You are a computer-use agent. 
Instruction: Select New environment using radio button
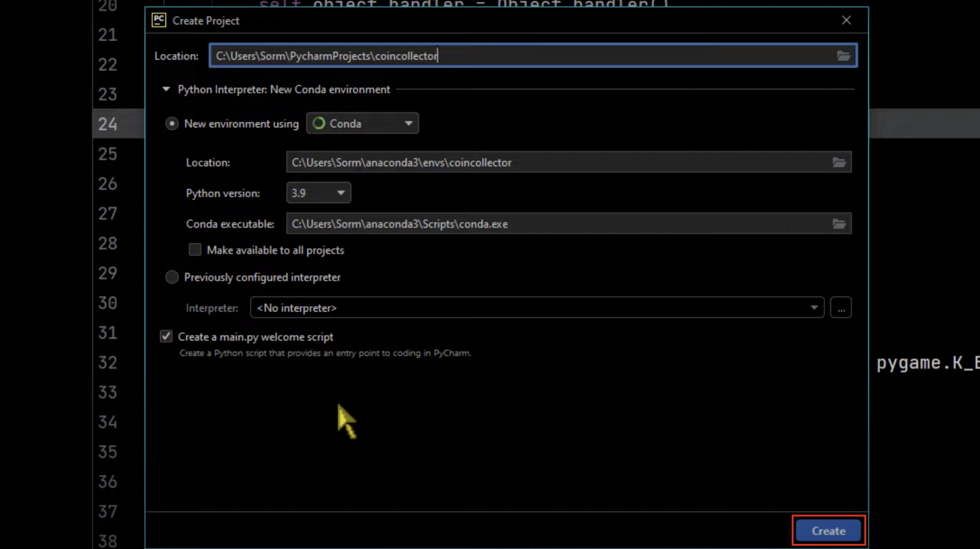[x=172, y=124]
